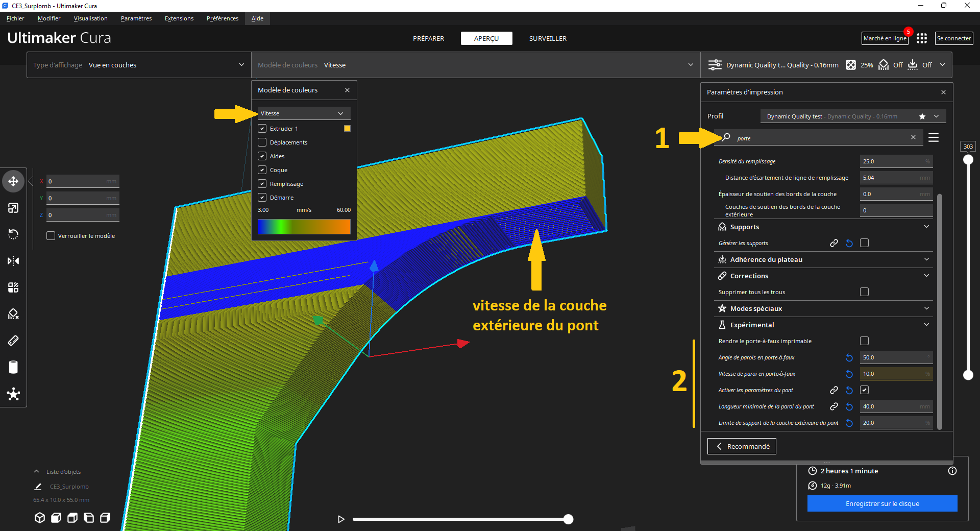
Task: Click the cylinder shape tool icon
Action: [x=13, y=367]
